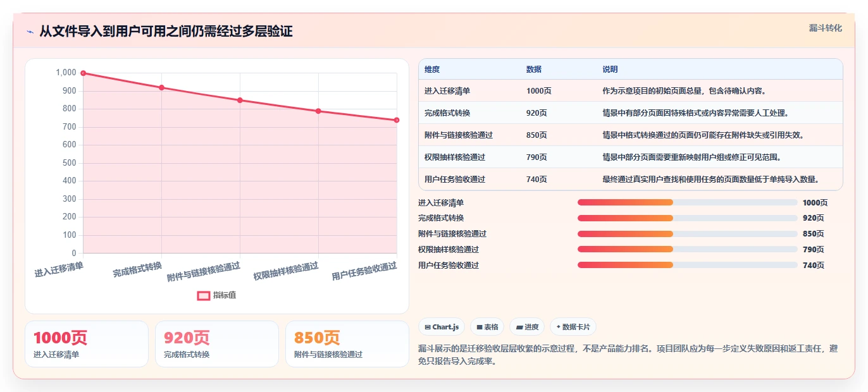868x392 pixels.
Task: Click the footer paragraph starting 漏斗展示的是
Action: [x=628, y=355]
